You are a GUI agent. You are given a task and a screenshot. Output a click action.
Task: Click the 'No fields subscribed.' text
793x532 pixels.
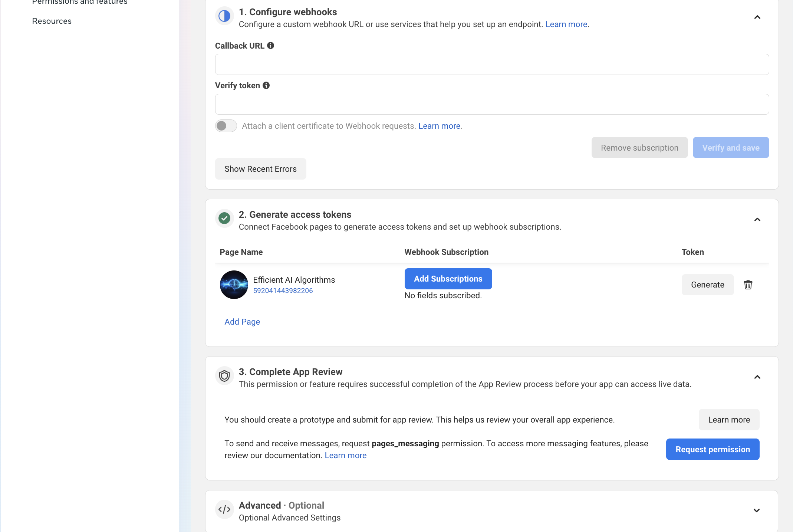443,295
